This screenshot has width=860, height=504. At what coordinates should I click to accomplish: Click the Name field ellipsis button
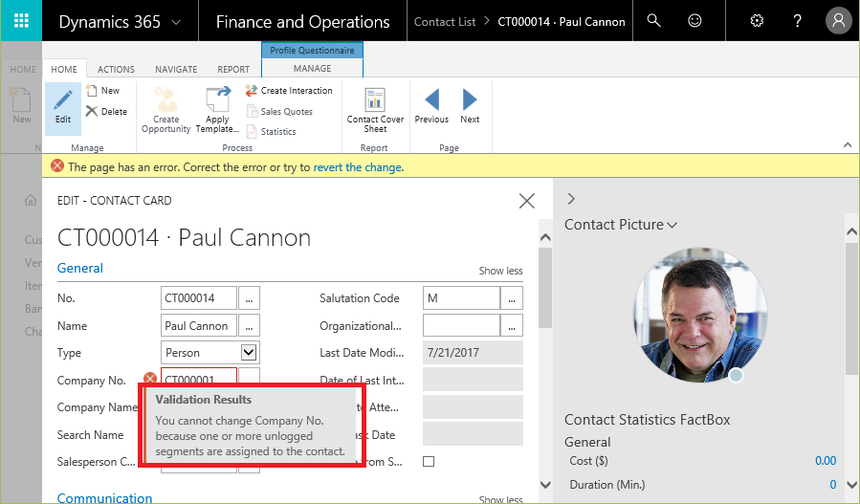click(249, 326)
